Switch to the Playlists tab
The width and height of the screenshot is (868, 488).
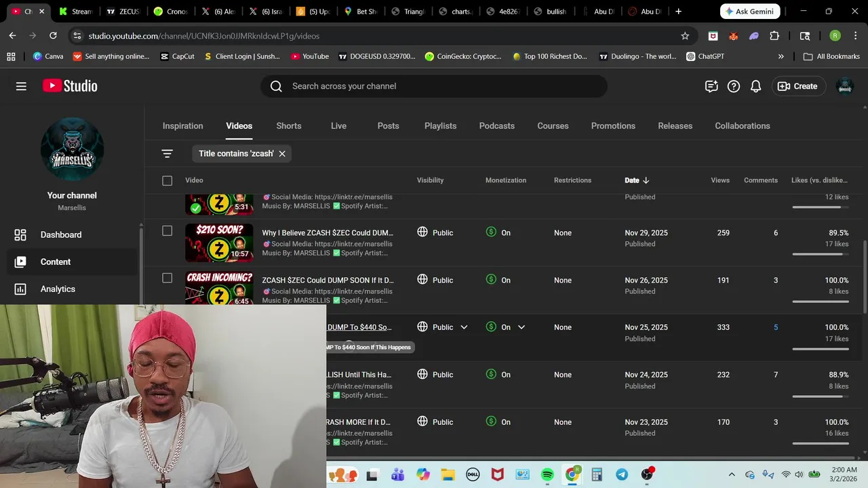(440, 126)
